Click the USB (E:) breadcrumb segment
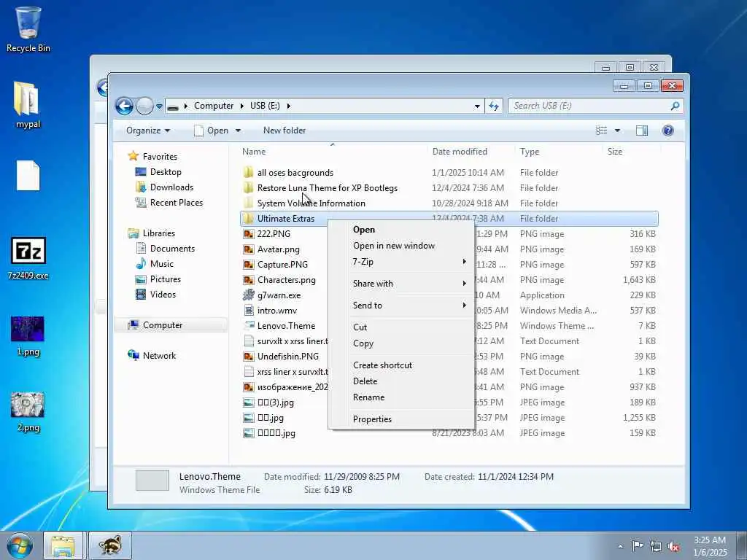Screen dimensions: 747x560 click(265, 106)
